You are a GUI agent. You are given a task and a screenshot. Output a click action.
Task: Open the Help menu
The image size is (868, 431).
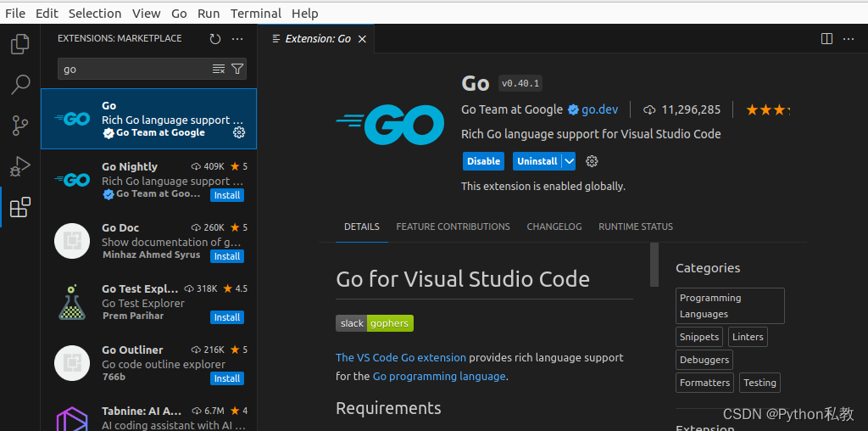coord(304,14)
